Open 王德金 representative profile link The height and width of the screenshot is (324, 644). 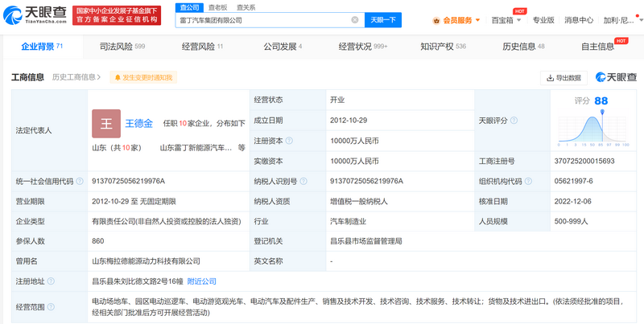pos(138,123)
